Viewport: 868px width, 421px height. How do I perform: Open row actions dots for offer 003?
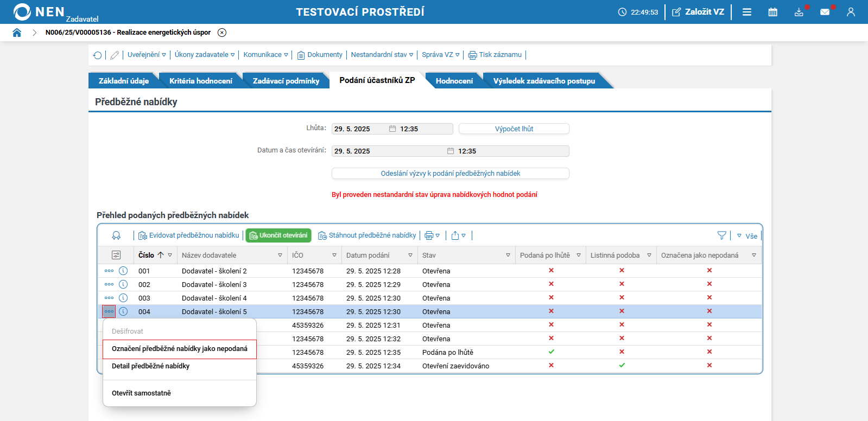click(109, 298)
